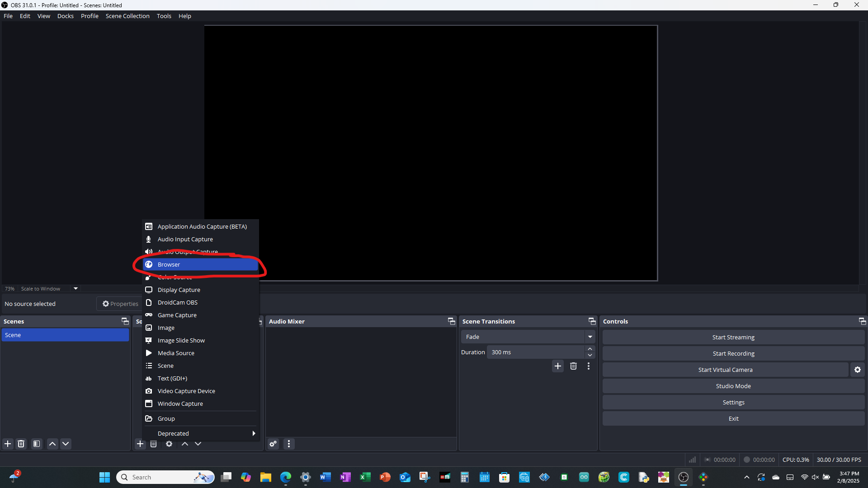Open the Scale to Window dropdown
Viewport: 868px width, 488px height.
(75, 288)
